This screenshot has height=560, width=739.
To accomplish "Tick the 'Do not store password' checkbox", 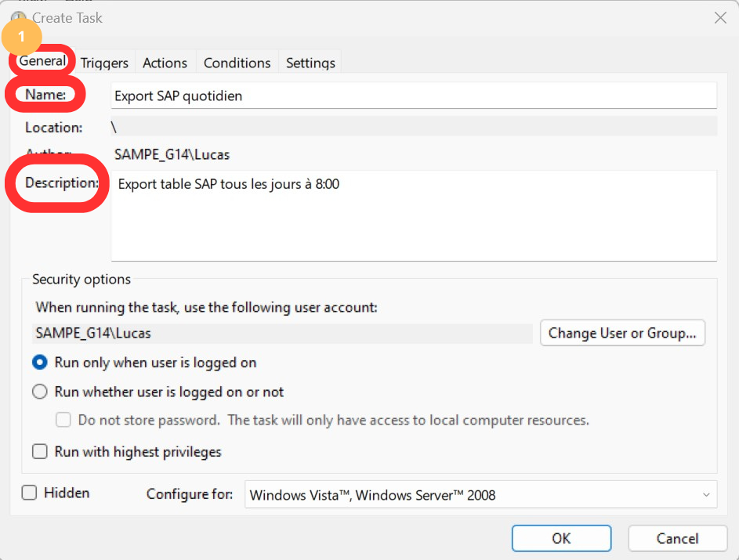I will click(x=63, y=421).
